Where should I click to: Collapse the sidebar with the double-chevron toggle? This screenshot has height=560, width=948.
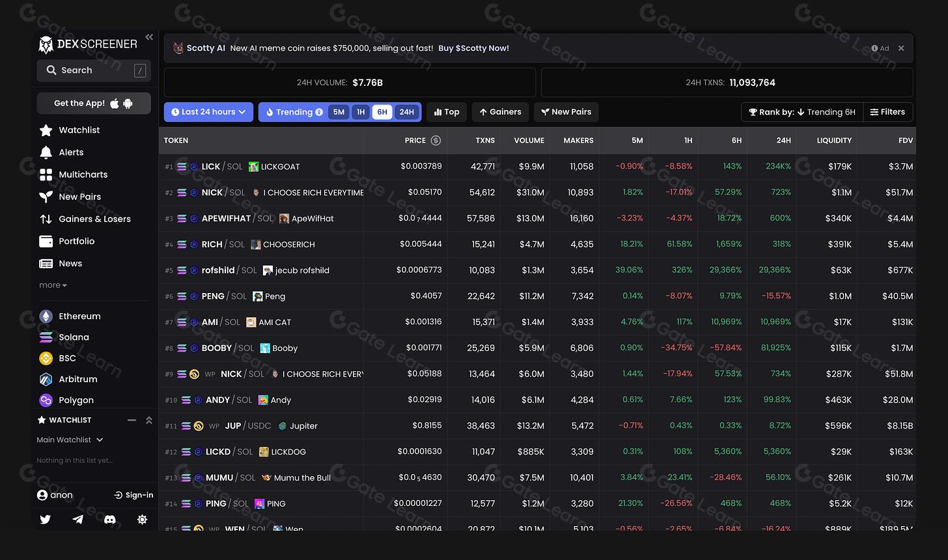point(149,37)
